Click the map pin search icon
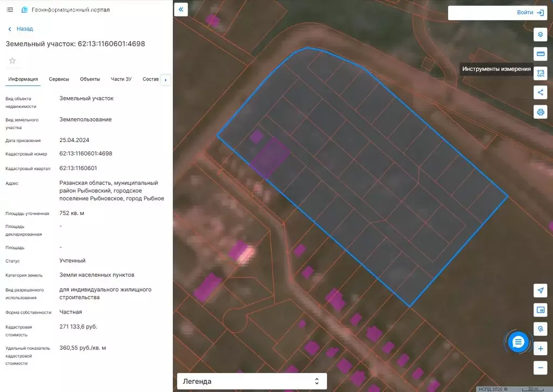 [x=540, y=329]
